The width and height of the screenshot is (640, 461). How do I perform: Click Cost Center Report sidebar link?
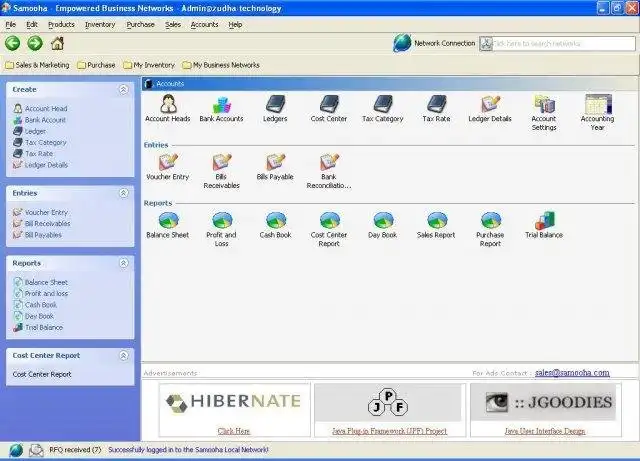42,374
